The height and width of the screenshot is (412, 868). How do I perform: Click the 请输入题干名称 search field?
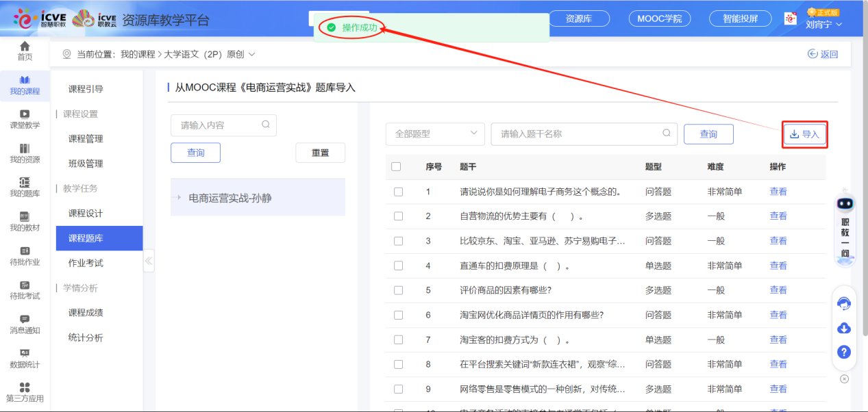click(579, 134)
